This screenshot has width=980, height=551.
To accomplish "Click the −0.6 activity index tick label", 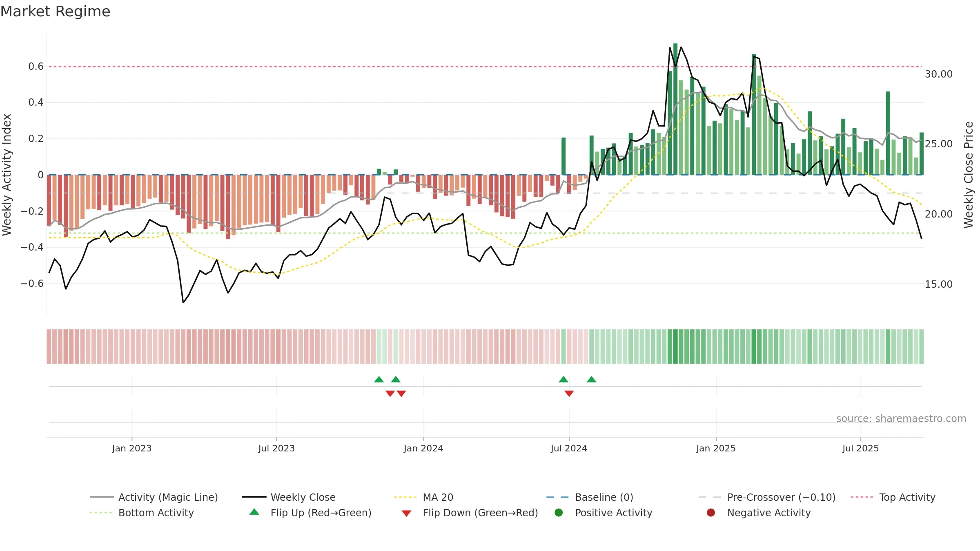I will (32, 283).
